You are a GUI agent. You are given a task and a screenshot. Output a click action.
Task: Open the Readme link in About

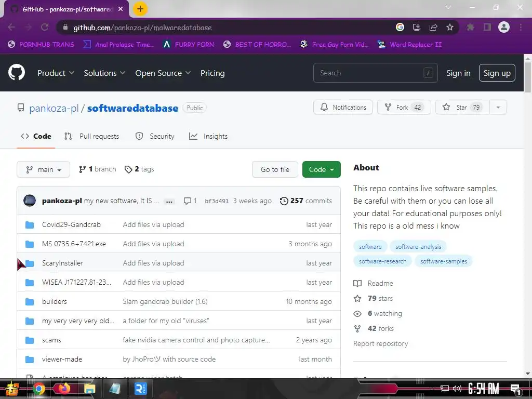tap(373, 283)
